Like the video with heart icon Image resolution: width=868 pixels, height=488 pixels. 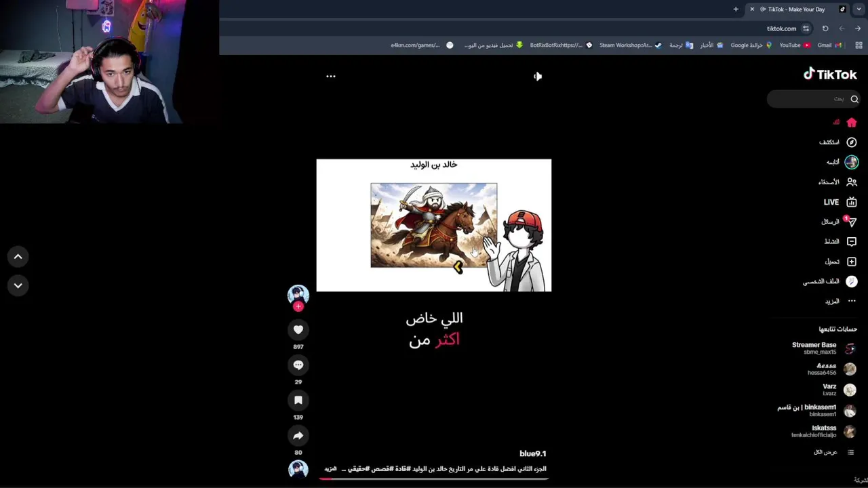tap(298, 329)
